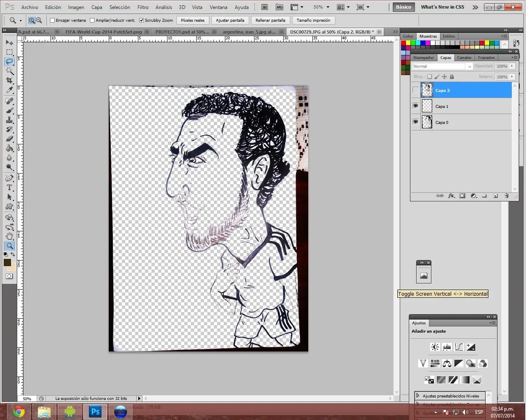Image resolution: width=527 pixels, height=420 pixels.
Task: Enable Ampliar/reducir vent. checkbox
Action: (x=92, y=21)
